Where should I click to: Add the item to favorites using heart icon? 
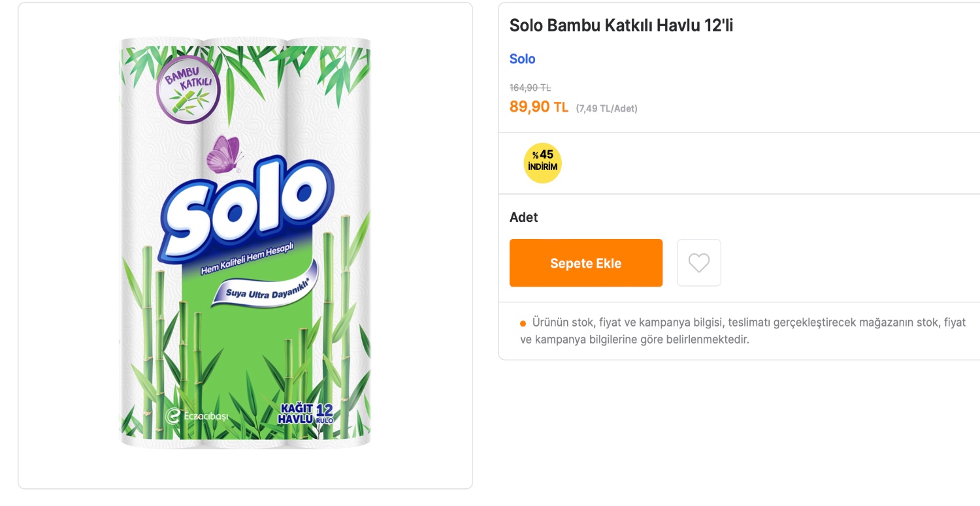[x=699, y=262]
